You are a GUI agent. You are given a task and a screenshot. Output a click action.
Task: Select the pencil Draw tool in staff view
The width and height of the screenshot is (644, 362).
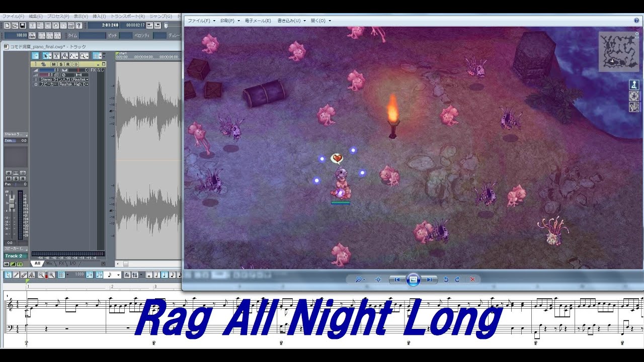pyautogui.click(x=16, y=275)
